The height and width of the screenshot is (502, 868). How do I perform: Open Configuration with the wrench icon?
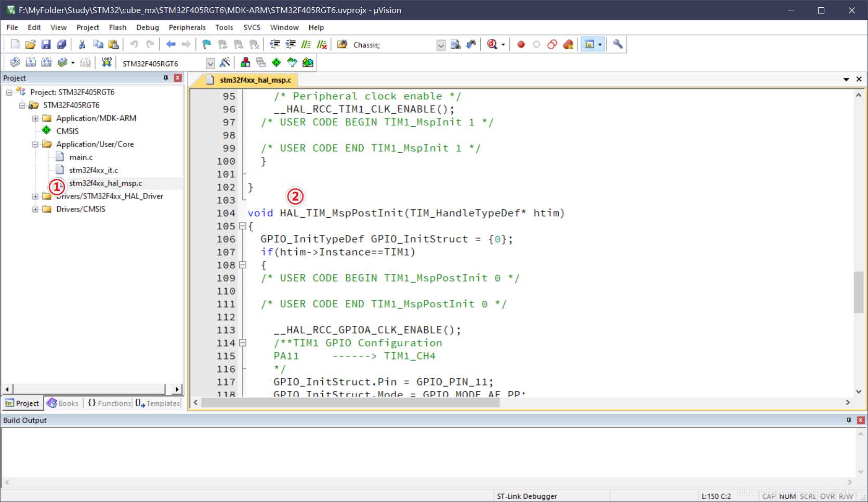tap(618, 45)
